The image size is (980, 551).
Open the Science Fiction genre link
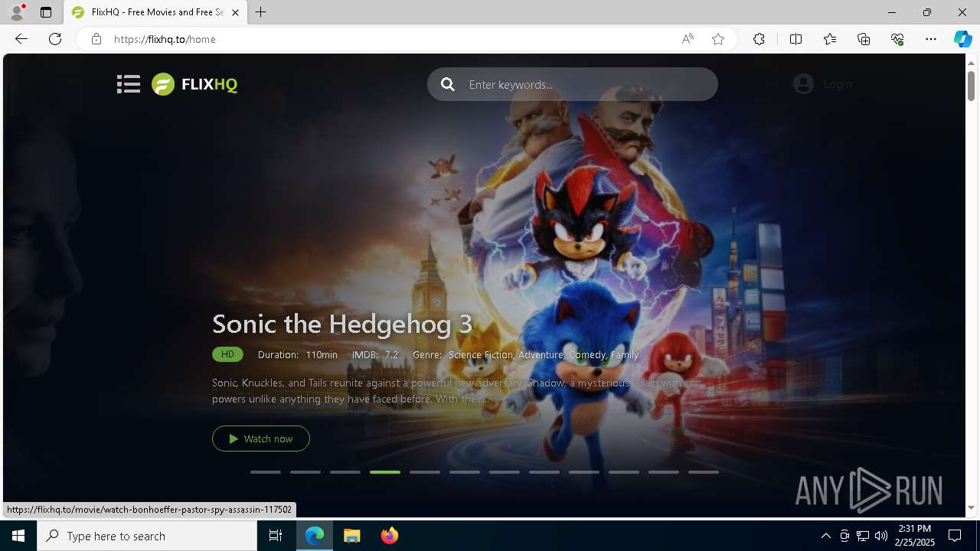(480, 355)
